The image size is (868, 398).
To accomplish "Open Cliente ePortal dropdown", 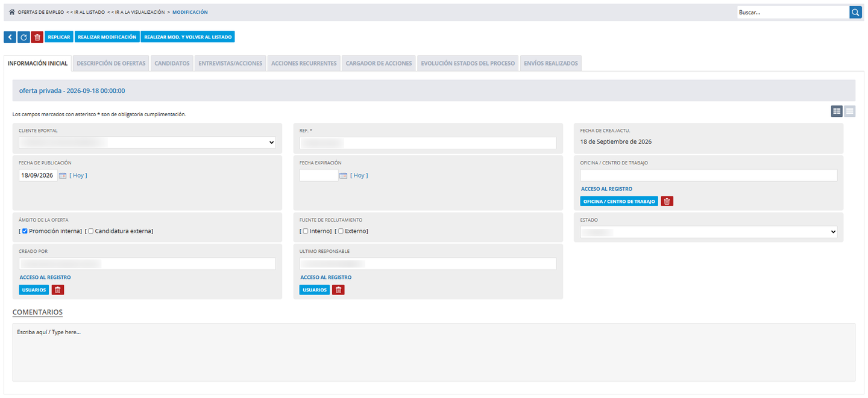I will (x=147, y=143).
